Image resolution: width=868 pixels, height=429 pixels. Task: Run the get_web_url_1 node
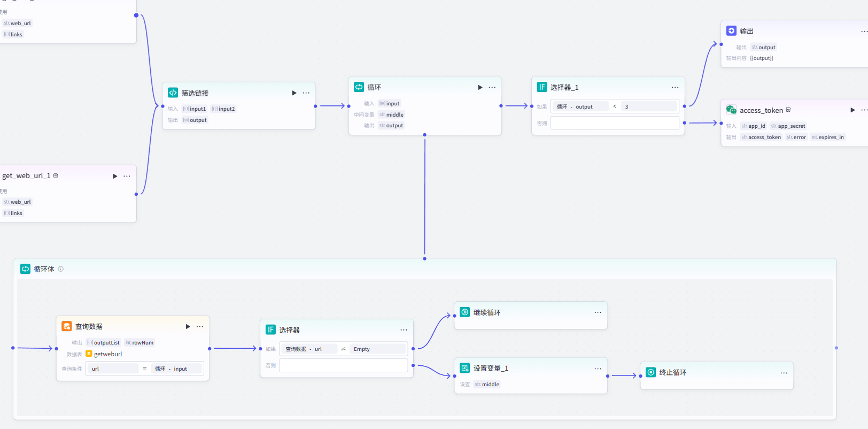tap(115, 176)
